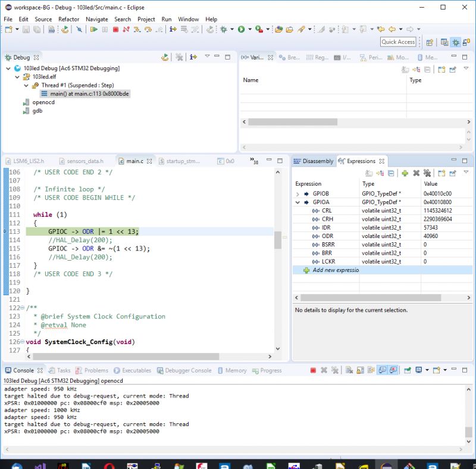The height and width of the screenshot is (469, 476).
Task: Switch to the Breakpoints view tab
Action: 289,57
